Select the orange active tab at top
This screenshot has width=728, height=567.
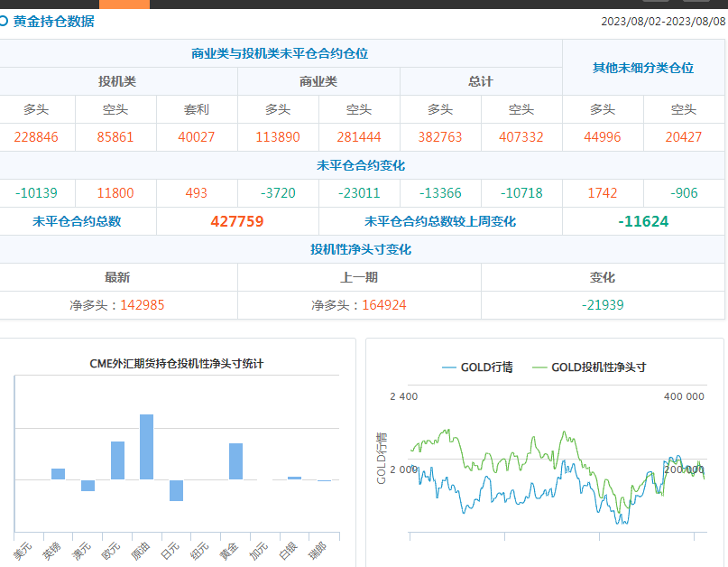click(124, 4)
